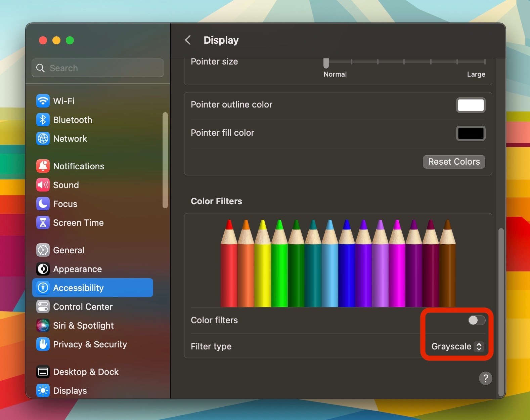Open Privacy & Security hand icon
The height and width of the screenshot is (420, 530).
(43, 344)
